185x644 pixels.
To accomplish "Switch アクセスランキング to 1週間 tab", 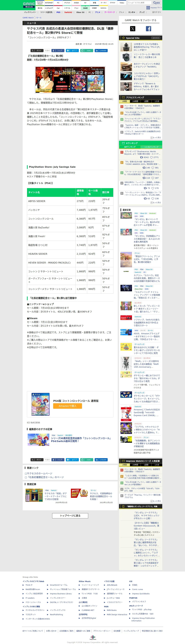I will (x=146, y=102).
